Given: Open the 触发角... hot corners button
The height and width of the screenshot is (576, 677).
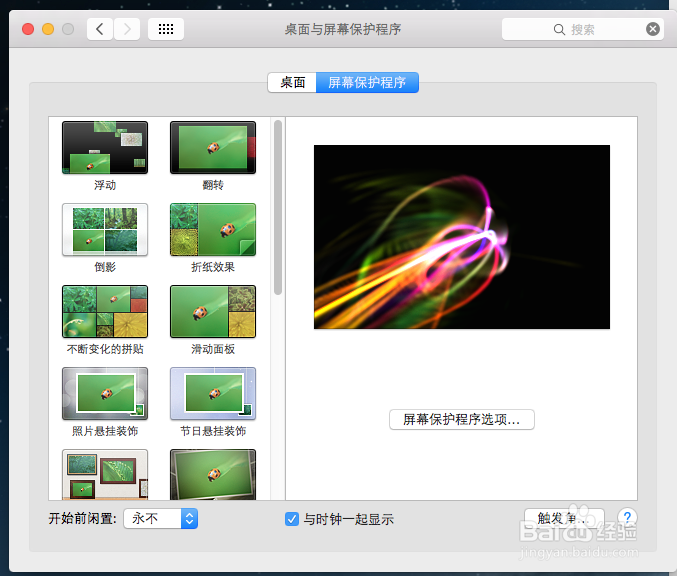Looking at the screenshot, I should 564,518.
